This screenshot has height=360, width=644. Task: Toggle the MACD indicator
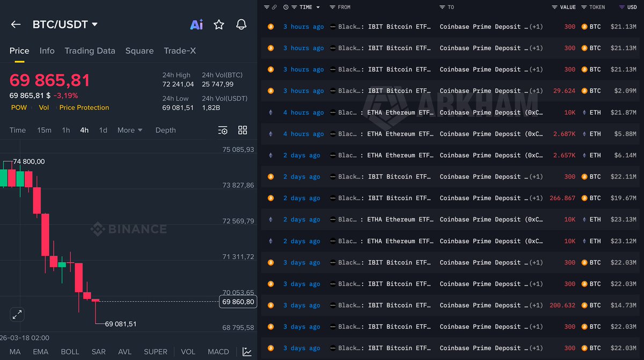[x=219, y=352]
